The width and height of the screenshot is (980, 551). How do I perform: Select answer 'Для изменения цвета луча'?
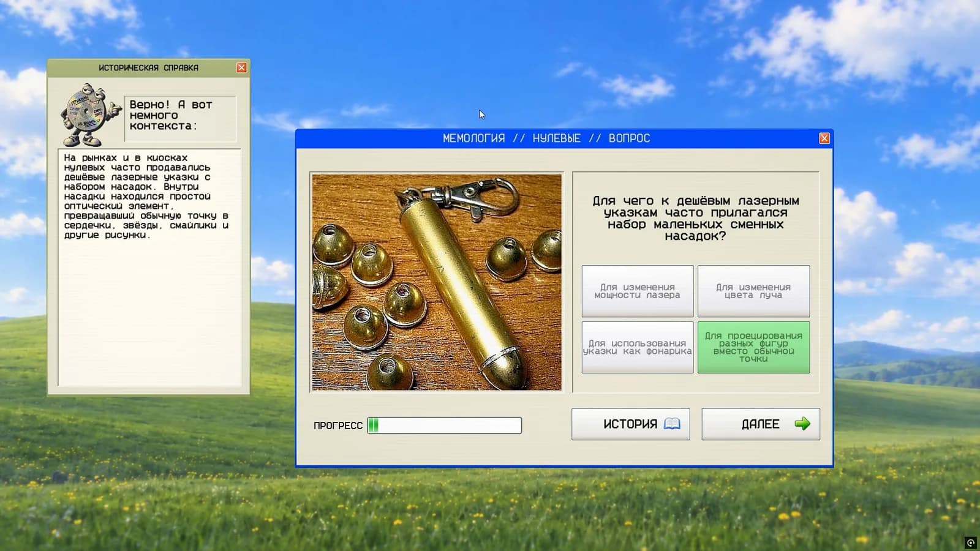tap(753, 291)
